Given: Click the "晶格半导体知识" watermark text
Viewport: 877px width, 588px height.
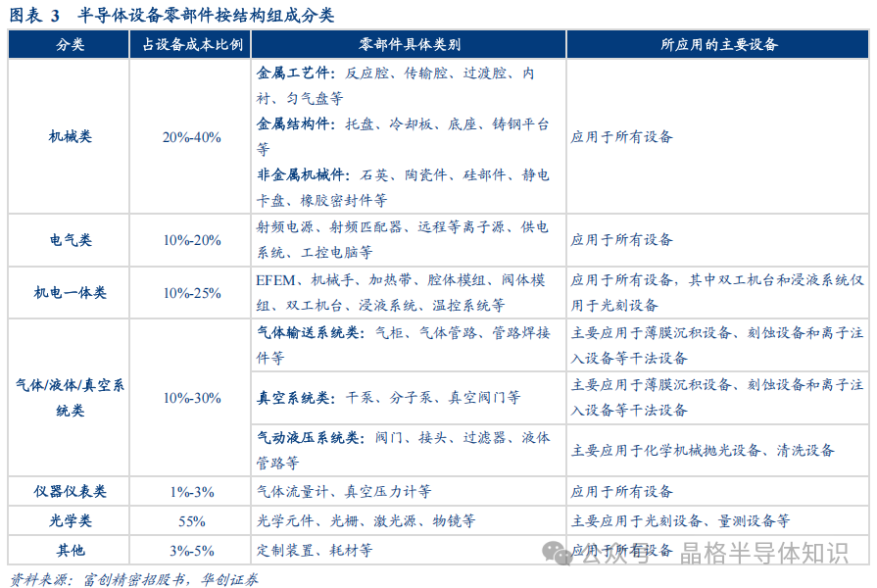Looking at the screenshot, I should (764, 554).
